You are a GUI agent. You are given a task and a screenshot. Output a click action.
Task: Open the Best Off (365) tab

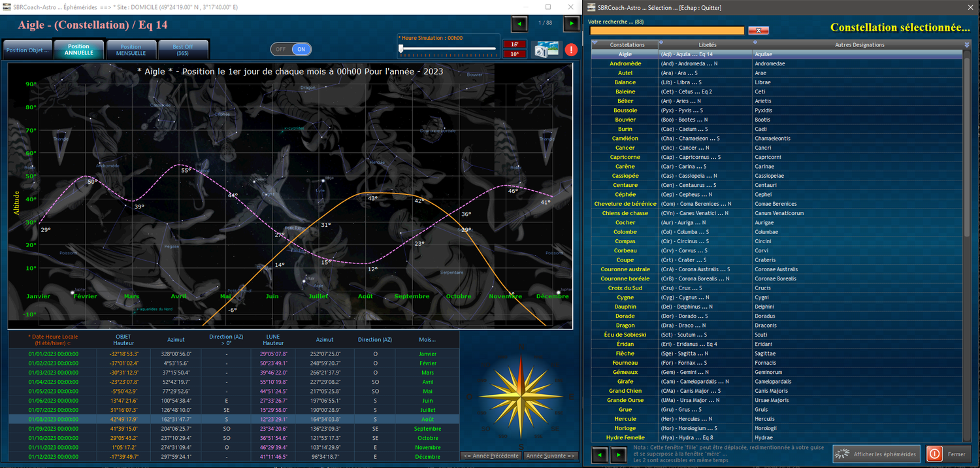(185, 48)
